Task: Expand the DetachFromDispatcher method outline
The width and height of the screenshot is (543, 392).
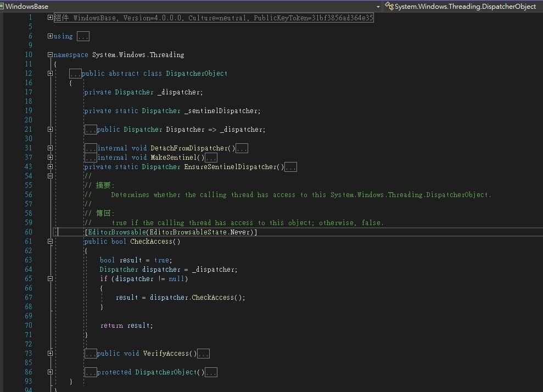Action: pos(50,148)
